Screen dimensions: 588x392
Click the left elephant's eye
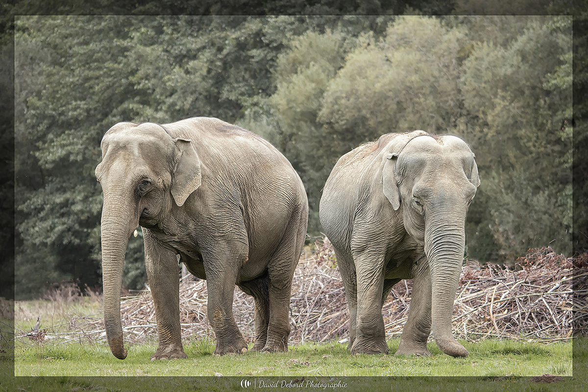click(144, 186)
